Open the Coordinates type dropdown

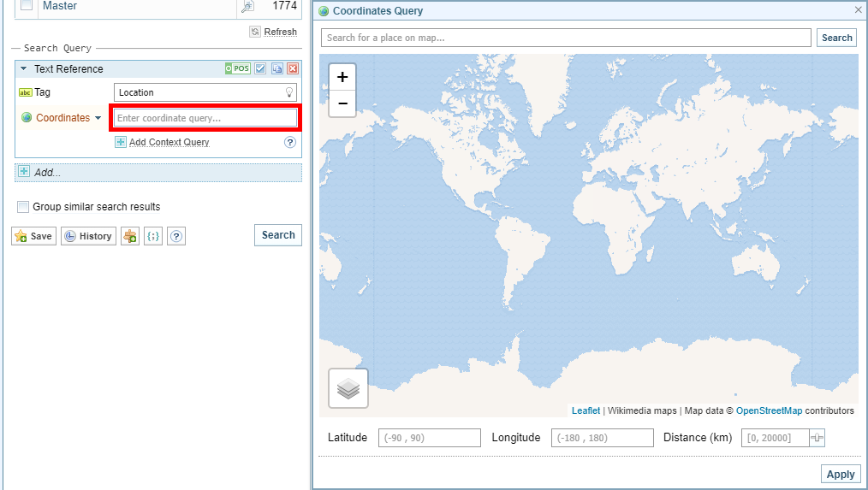(x=98, y=118)
